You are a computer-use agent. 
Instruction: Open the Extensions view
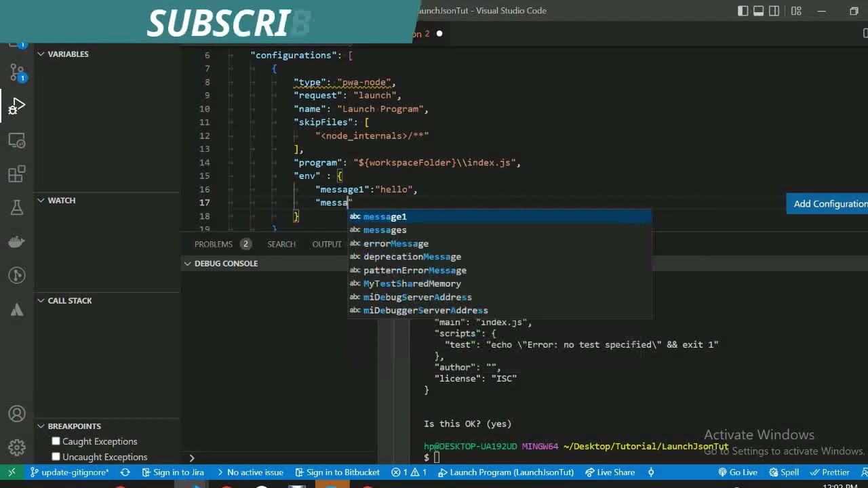click(x=17, y=174)
